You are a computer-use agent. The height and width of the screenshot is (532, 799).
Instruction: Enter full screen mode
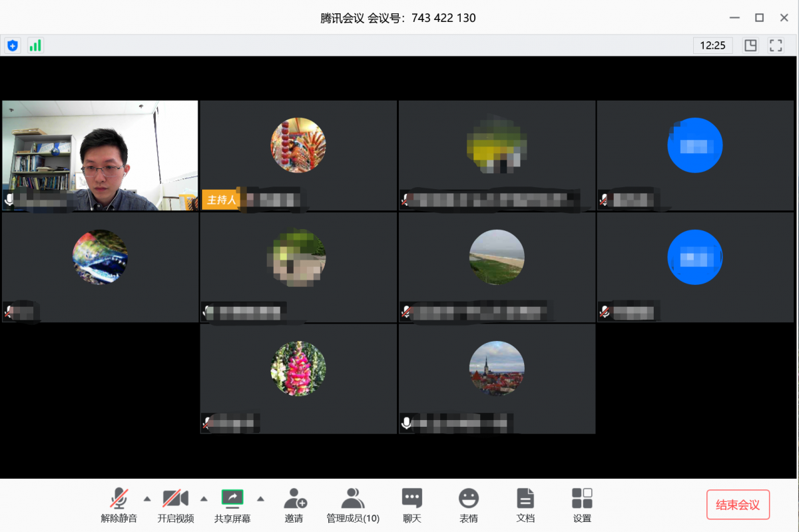[x=776, y=45]
